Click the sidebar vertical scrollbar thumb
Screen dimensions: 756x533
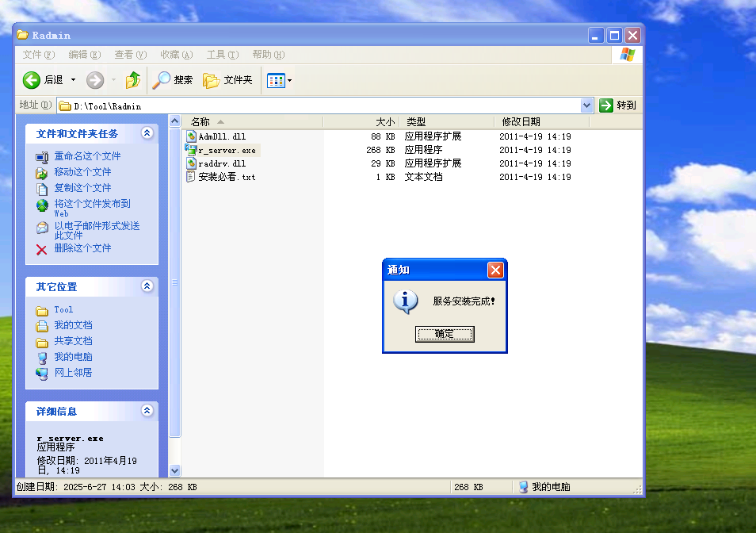175,282
